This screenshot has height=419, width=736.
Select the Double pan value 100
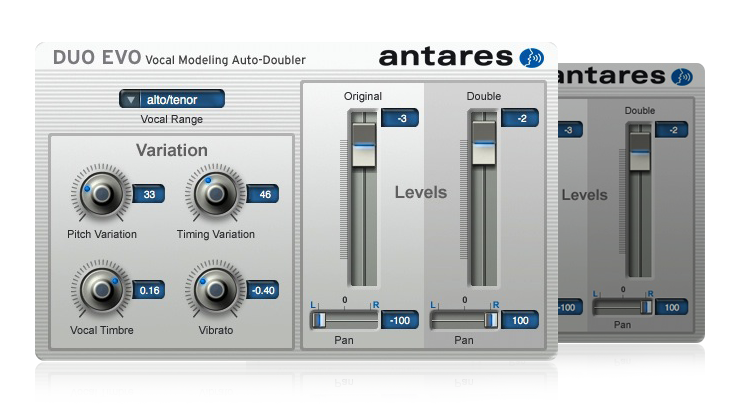(x=520, y=320)
